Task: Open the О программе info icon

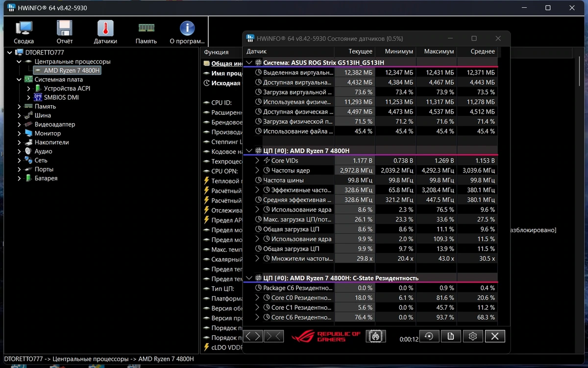Action: pyautogui.click(x=187, y=32)
